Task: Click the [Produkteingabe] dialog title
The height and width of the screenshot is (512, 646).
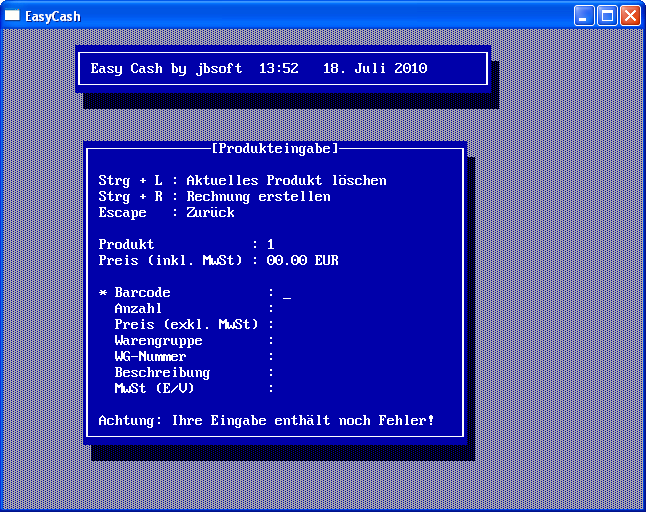Action: (275, 148)
